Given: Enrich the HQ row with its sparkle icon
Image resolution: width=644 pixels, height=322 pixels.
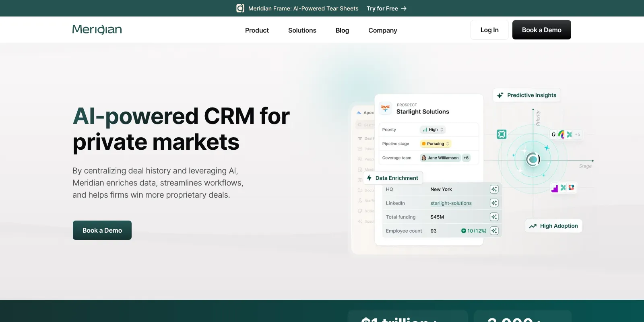Looking at the screenshot, I should [494, 189].
